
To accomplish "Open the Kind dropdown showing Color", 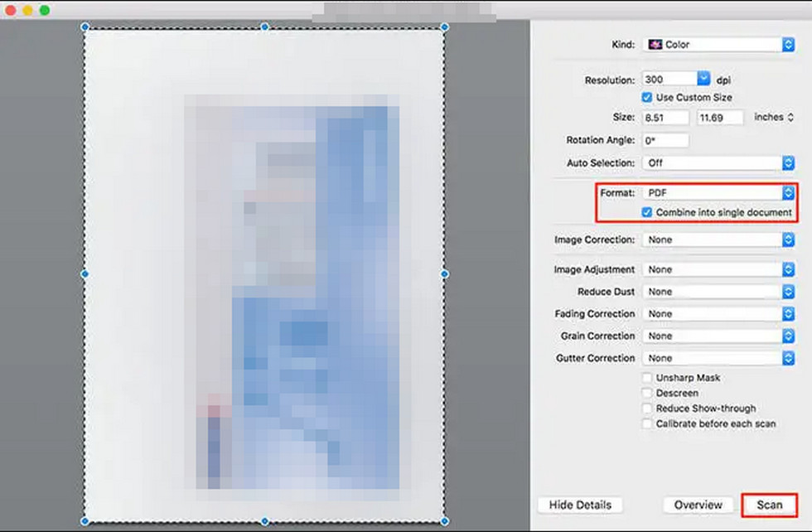I will click(x=718, y=44).
